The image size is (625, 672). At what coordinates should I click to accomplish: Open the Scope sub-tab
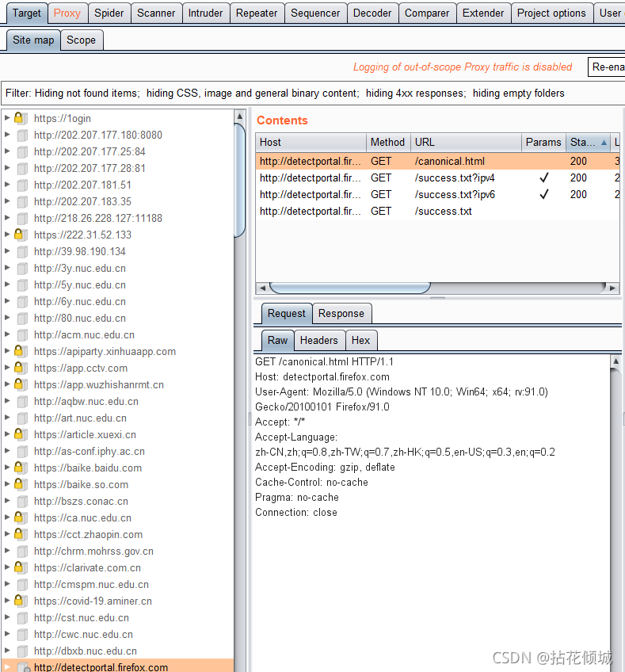82,40
